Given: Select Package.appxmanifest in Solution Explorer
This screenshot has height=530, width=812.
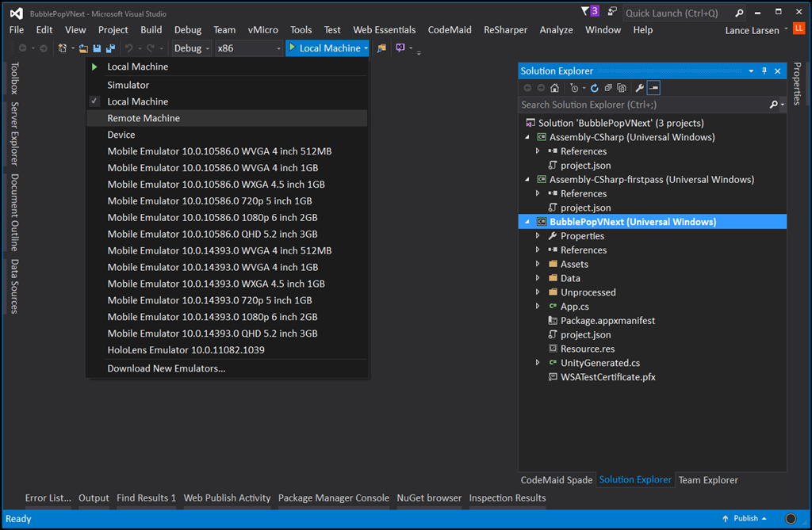Looking at the screenshot, I should (607, 320).
